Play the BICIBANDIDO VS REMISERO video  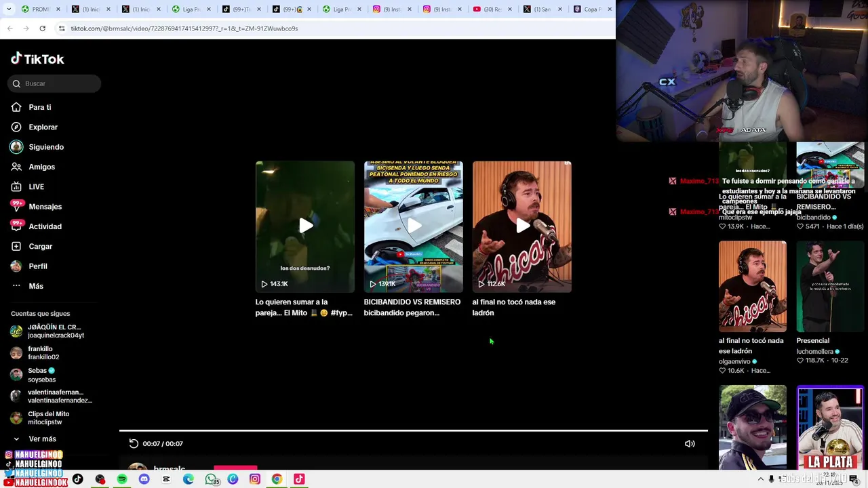point(414,226)
